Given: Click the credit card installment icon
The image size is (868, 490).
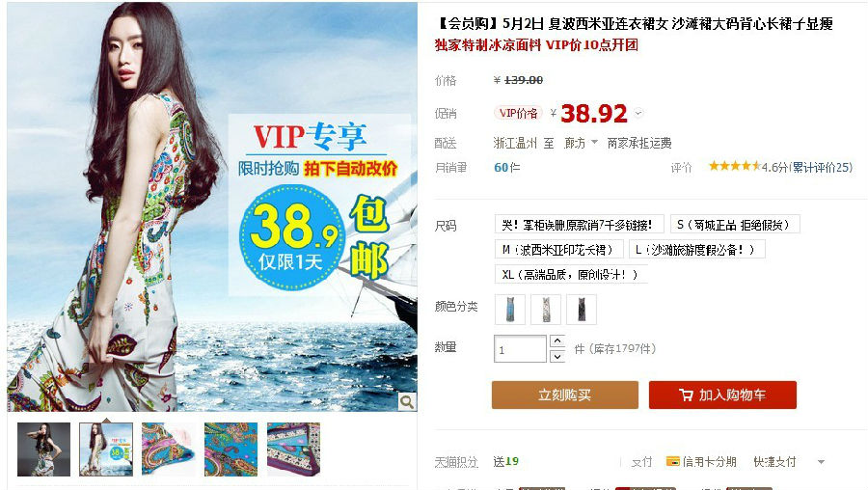Looking at the screenshot, I should (x=672, y=461).
